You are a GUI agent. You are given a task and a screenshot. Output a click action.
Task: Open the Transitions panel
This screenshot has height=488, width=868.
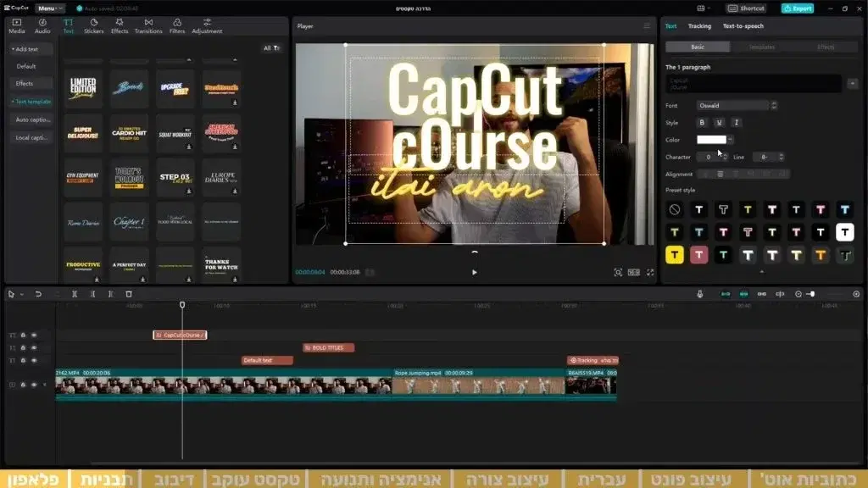(x=148, y=26)
